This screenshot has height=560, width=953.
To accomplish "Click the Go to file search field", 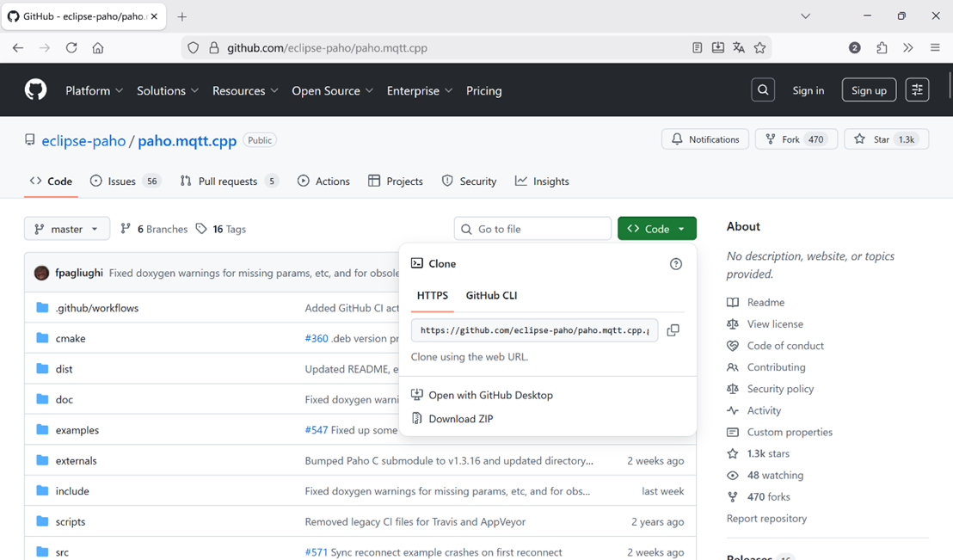I will [532, 229].
